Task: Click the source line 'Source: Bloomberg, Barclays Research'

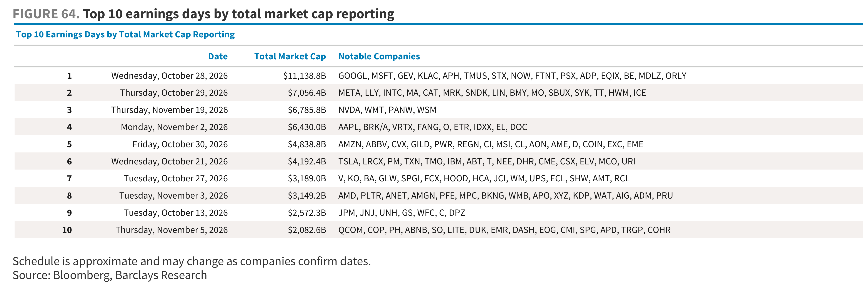Action: click(x=110, y=275)
